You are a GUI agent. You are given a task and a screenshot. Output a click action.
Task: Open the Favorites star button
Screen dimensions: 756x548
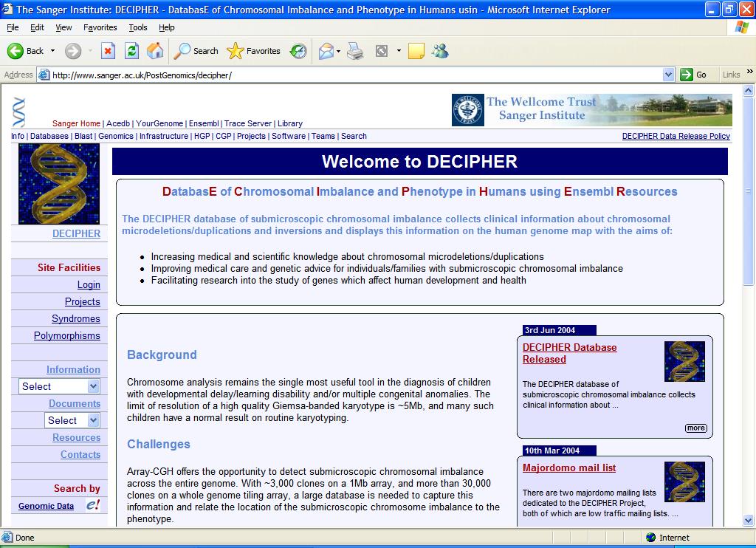[254, 51]
